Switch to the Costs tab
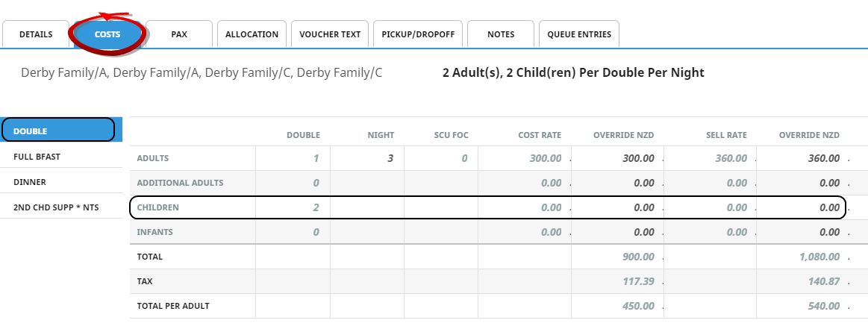Image resolution: width=868 pixels, height=329 pixels. tap(107, 34)
